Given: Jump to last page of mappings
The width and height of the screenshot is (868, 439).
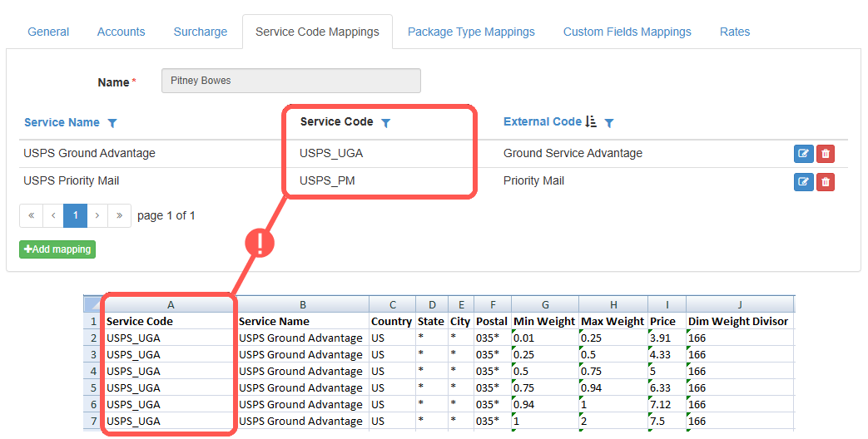Looking at the screenshot, I should click(120, 215).
